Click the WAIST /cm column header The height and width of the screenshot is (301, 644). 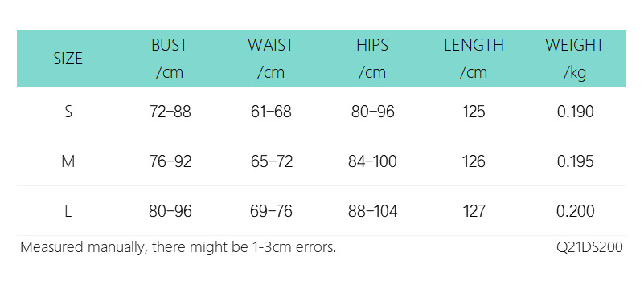pyautogui.click(x=271, y=59)
